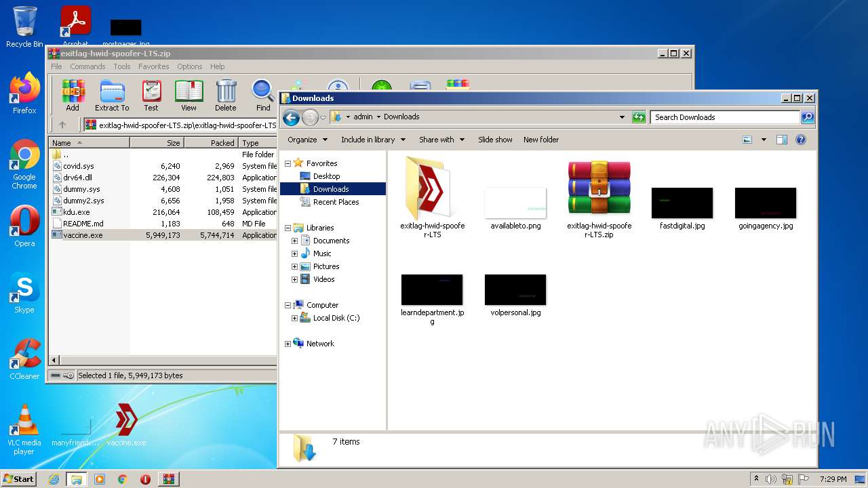Open the Favorites menu in WinRAR
The height and width of the screenshot is (488, 868).
[x=154, y=66]
